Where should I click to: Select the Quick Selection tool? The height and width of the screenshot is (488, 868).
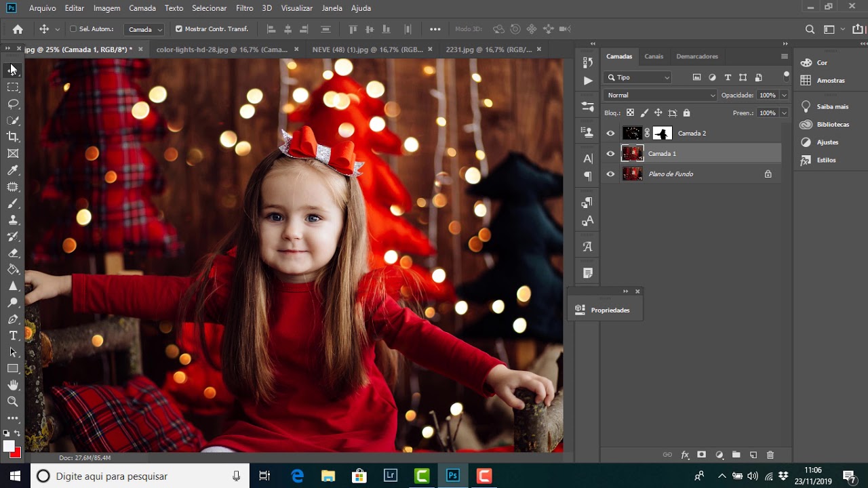click(x=13, y=120)
